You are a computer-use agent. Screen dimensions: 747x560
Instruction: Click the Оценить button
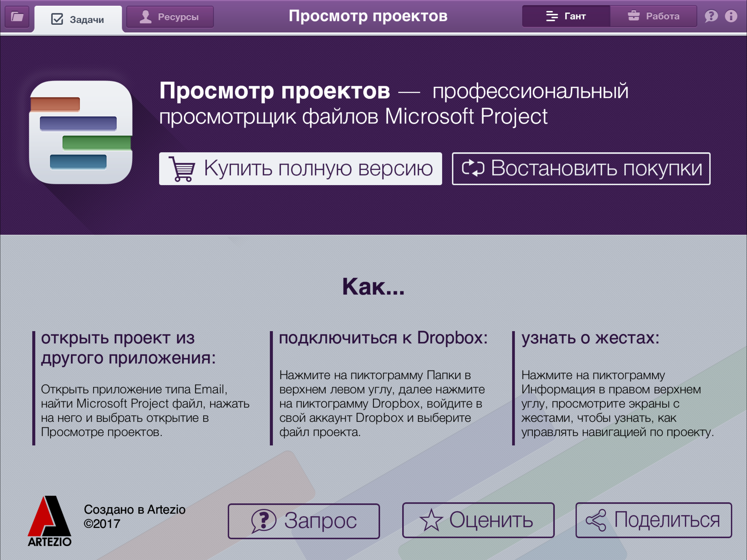[478, 520]
